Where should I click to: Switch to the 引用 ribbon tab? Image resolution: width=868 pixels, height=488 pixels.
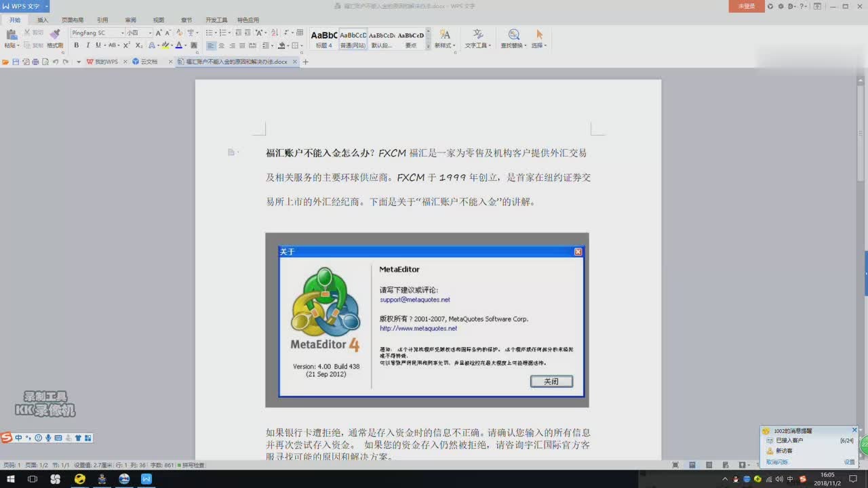coord(102,20)
